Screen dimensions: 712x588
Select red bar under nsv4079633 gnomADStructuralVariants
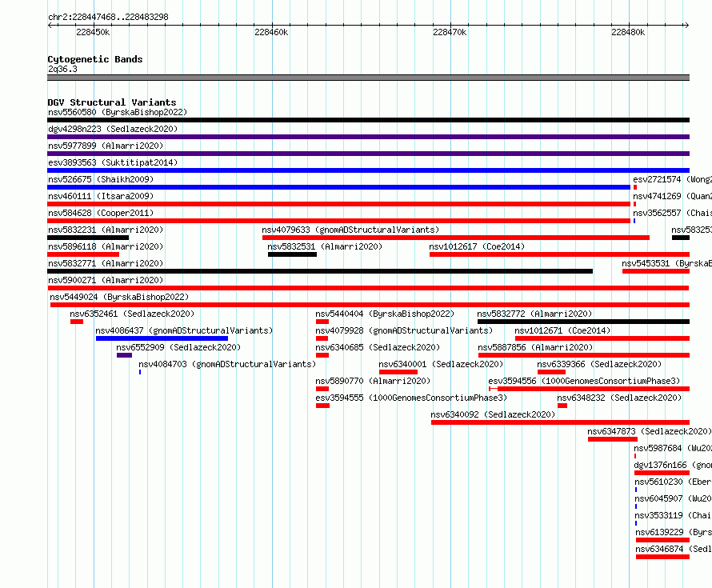click(455, 238)
